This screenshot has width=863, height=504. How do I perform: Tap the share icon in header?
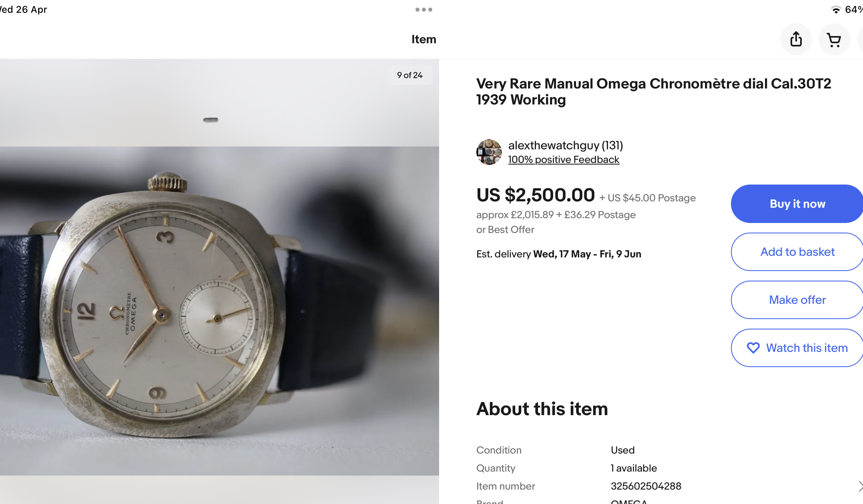click(796, 39)
